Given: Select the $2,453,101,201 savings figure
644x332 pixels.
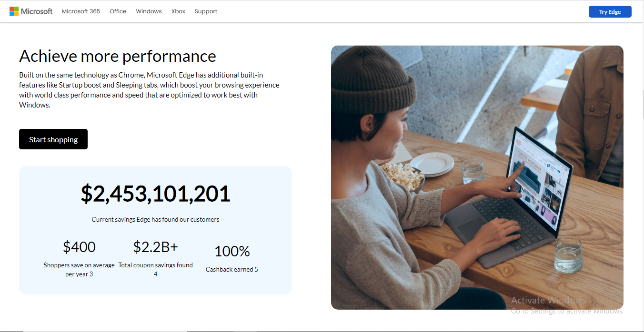Looking at the screenshot, I should (155, 194).
